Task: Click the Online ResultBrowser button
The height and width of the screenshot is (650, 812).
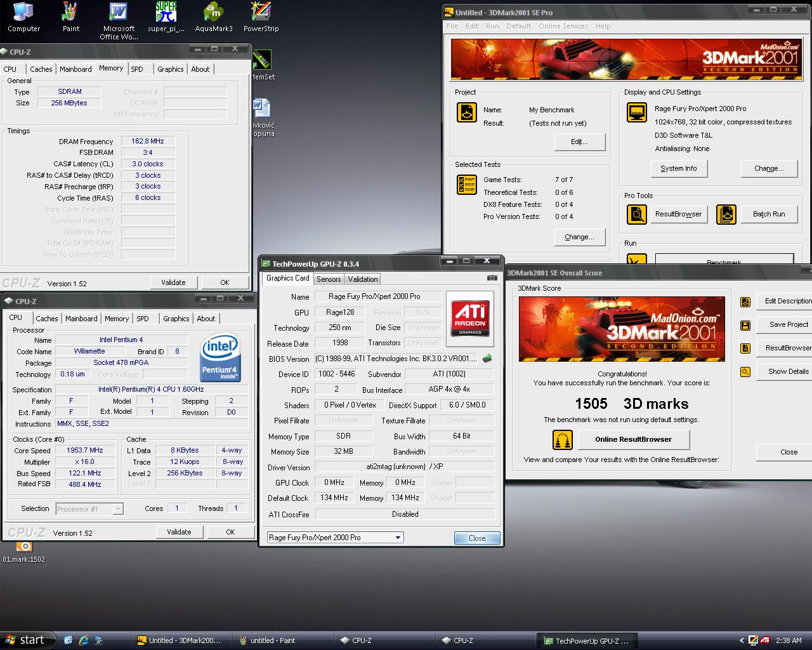Action: (x=633, y=439)
